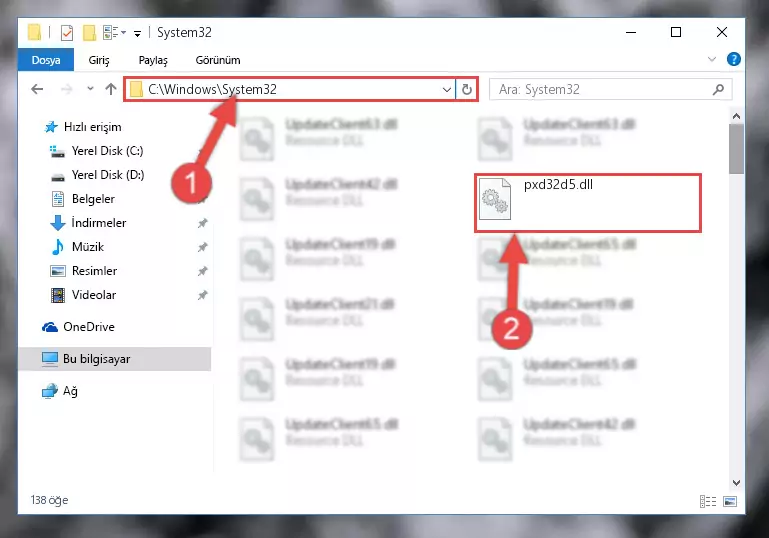The width and height of the screenshot is (769, 538).
Task: Toggle the pin next to Videolar
Action: tap(202, 295)
